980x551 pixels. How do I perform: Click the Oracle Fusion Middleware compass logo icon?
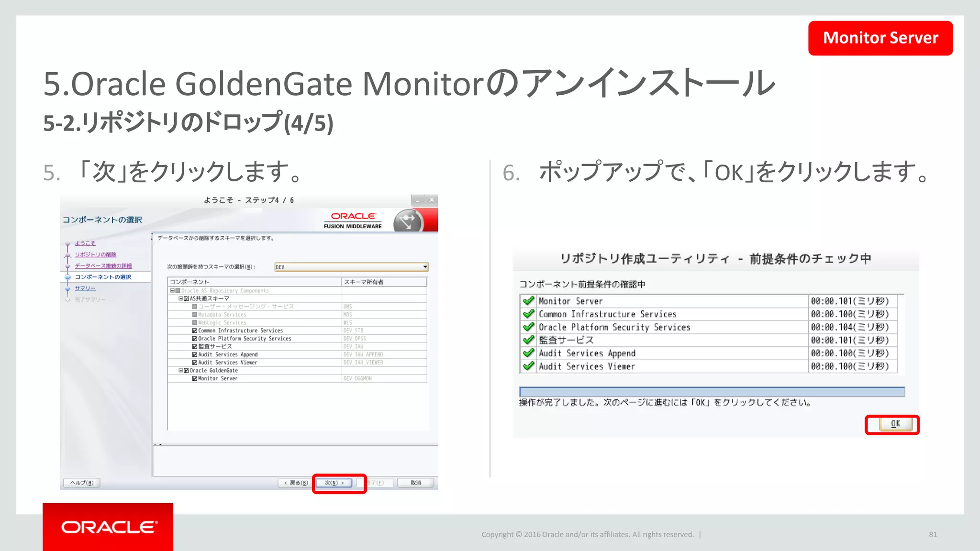408,221
